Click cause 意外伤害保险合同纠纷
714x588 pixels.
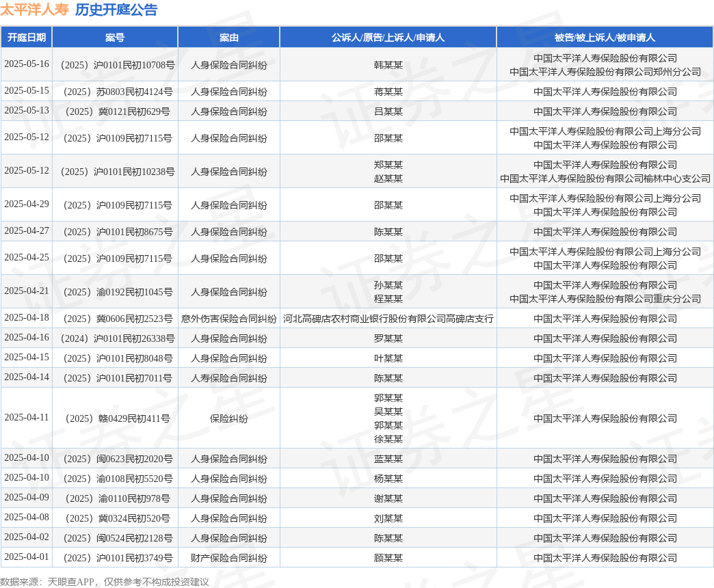(x=228, y=319)
